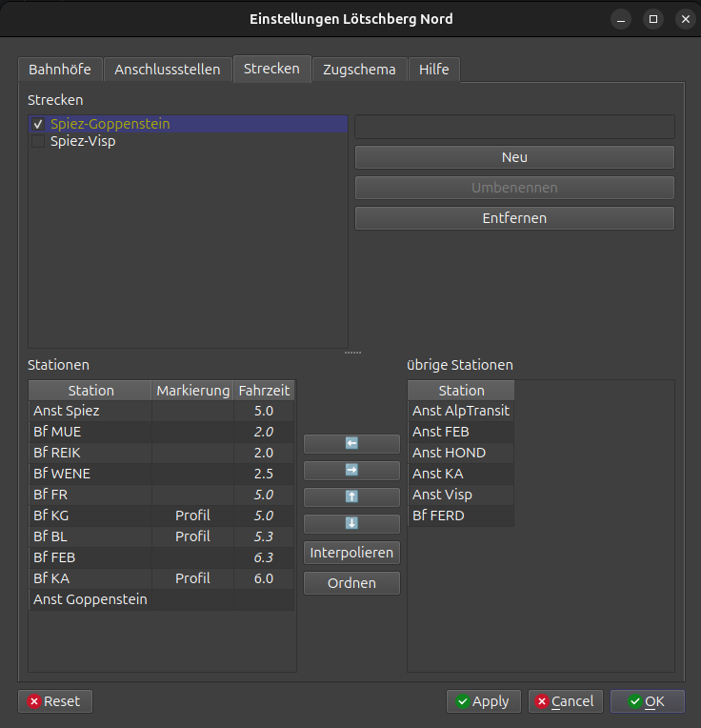
Task: Switch to the Bahnhöfe tab
Action: (60, 70)
